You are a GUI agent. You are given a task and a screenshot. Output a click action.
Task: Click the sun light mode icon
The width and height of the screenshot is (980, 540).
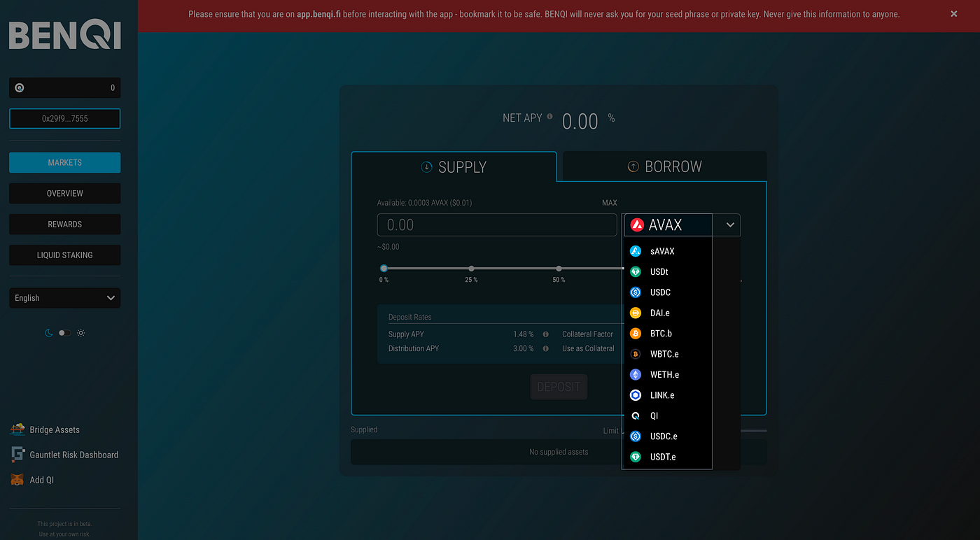point(81,333)
